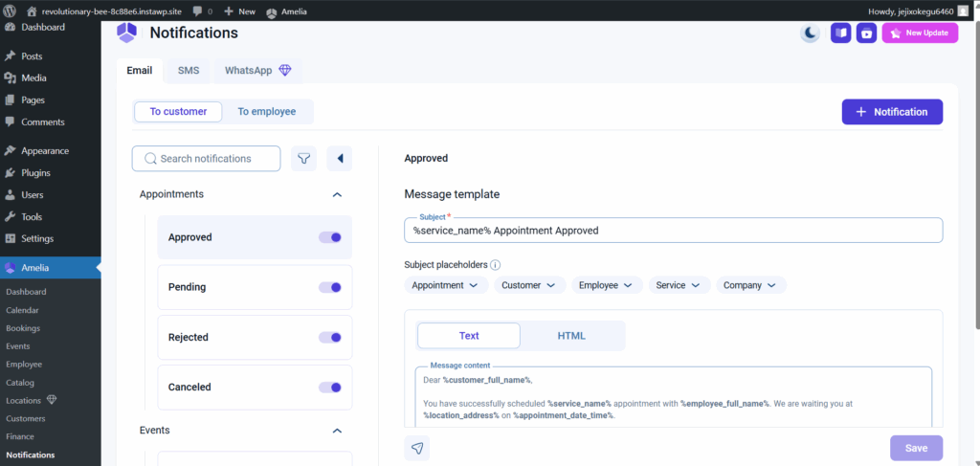Click the Posts pin icon

pos(10,56)
